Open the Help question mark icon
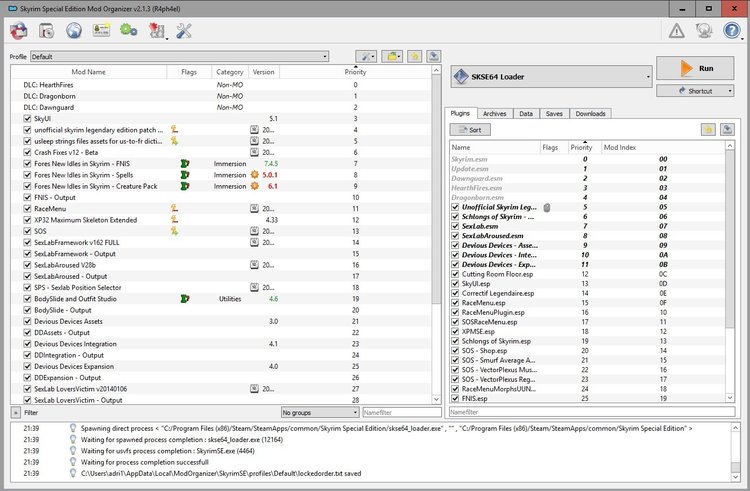This screenshot has height=491, width=750. click(732, 31)
